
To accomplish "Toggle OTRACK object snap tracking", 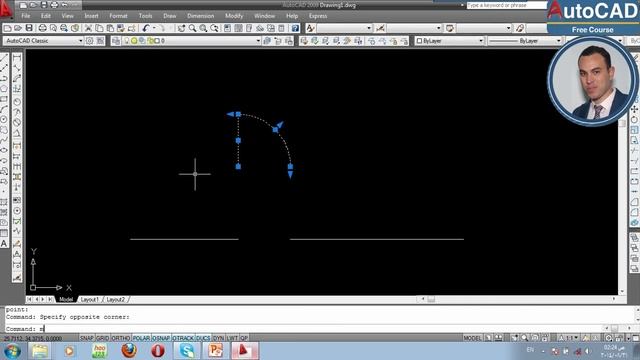I will click(183, 338).
